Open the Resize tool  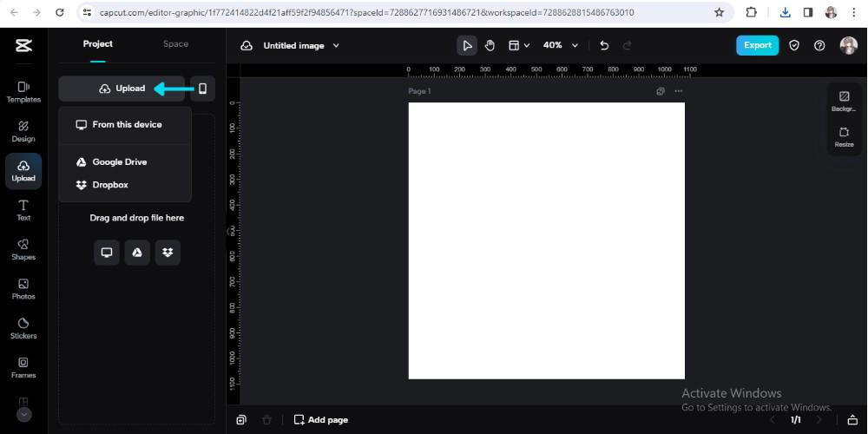[x=845, y=137]
